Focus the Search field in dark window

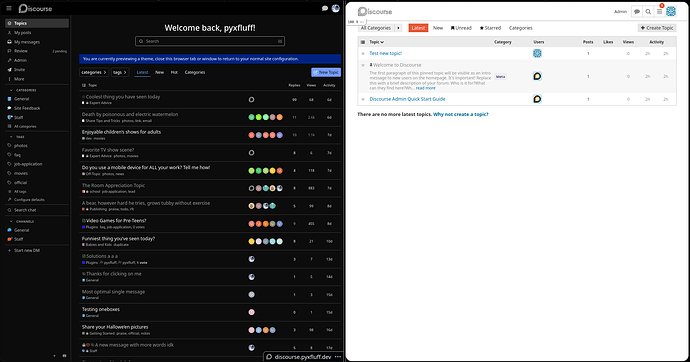pyautogui.click(x=210, y=41)
